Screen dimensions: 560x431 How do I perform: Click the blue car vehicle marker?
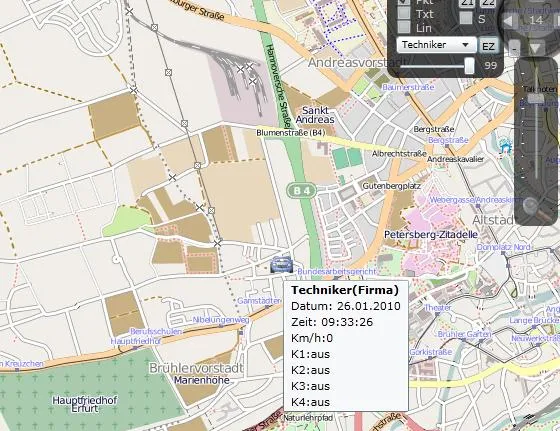click(x=281, y=265)
